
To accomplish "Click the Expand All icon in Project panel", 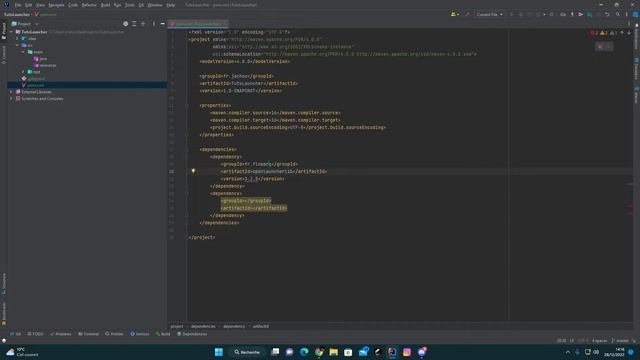I will [x=134, y=24].
